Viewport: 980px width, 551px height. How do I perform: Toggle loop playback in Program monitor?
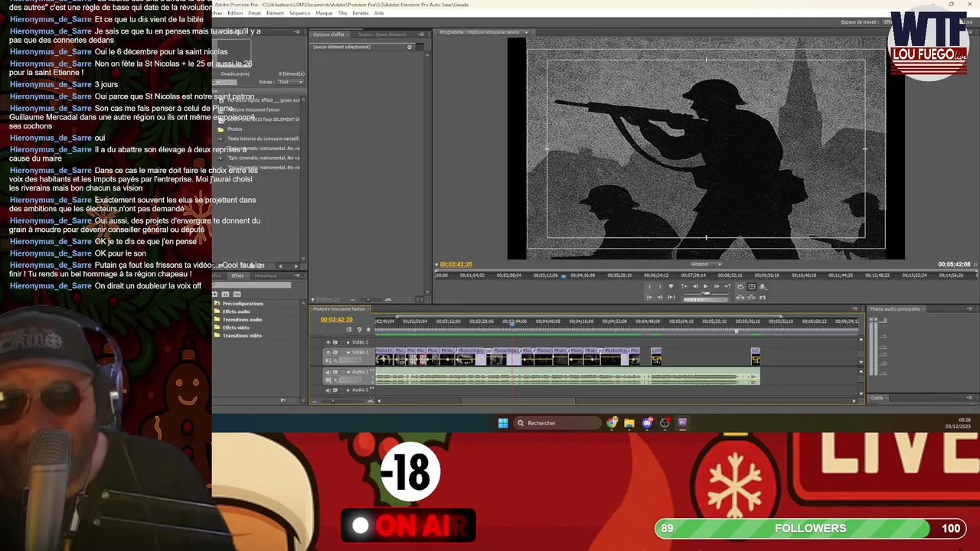pos(740,286)
